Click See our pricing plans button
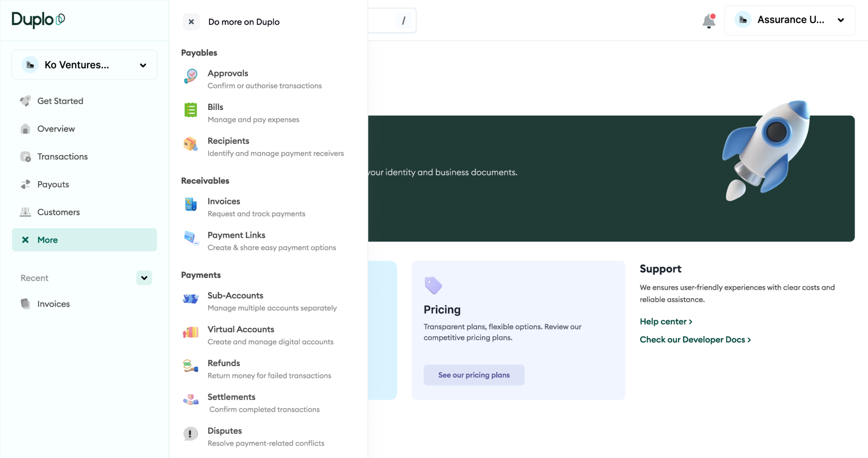Image resolution: width=868 pixels, height=458 pixels. [x=474, y=375]
